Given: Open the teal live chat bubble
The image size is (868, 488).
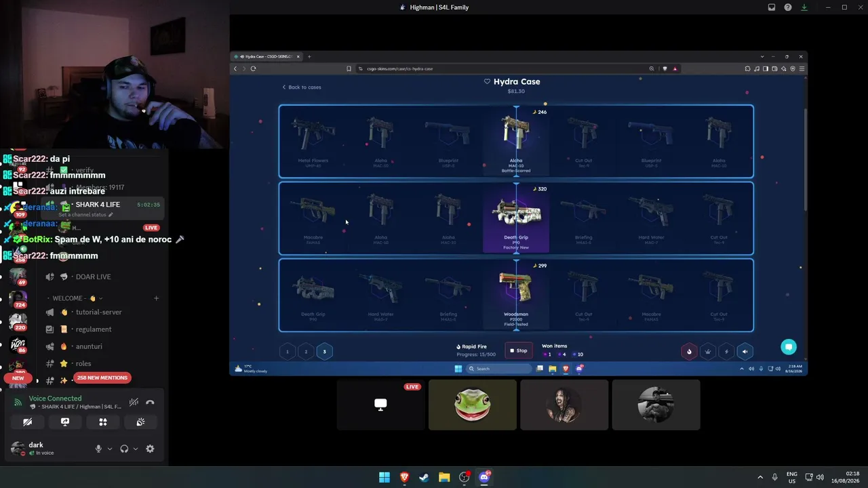Looking at the screenshot, I should click(788, 347).
